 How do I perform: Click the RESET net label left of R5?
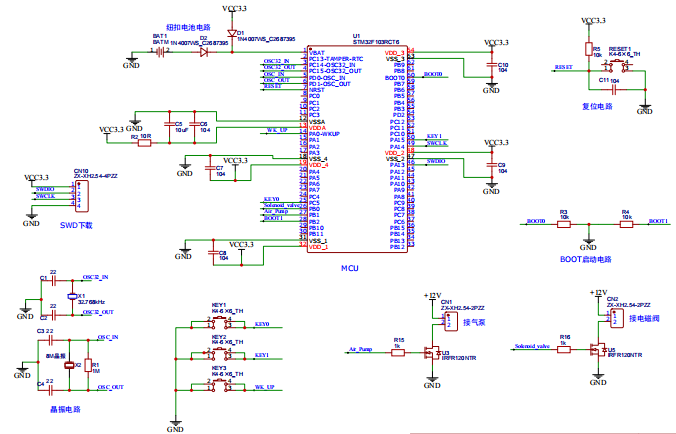563,67
